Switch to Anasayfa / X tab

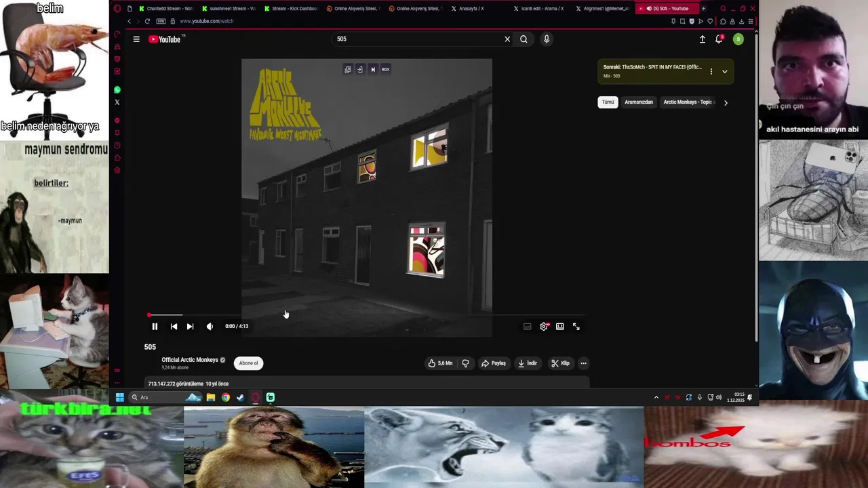tap(471, 9)
